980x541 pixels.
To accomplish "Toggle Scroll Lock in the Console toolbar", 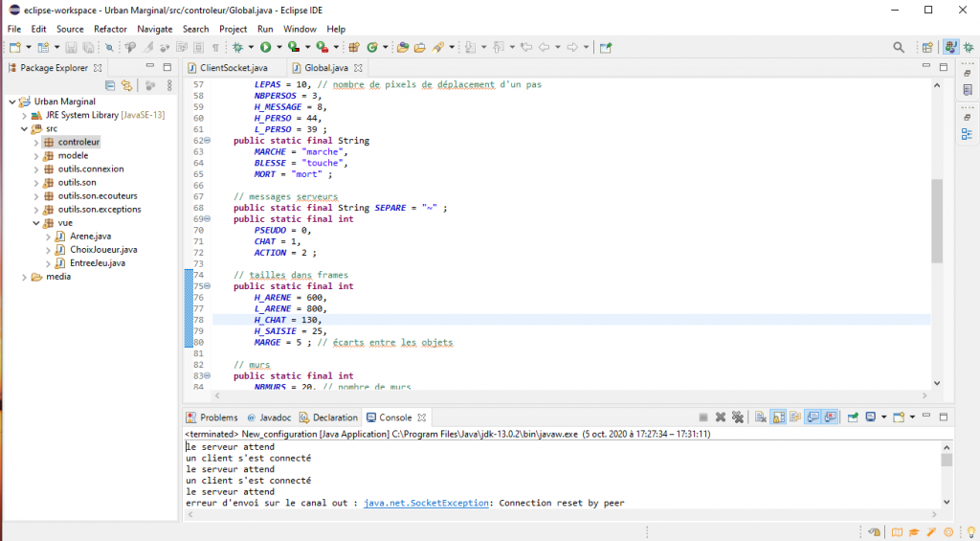I will coord(776,417).
